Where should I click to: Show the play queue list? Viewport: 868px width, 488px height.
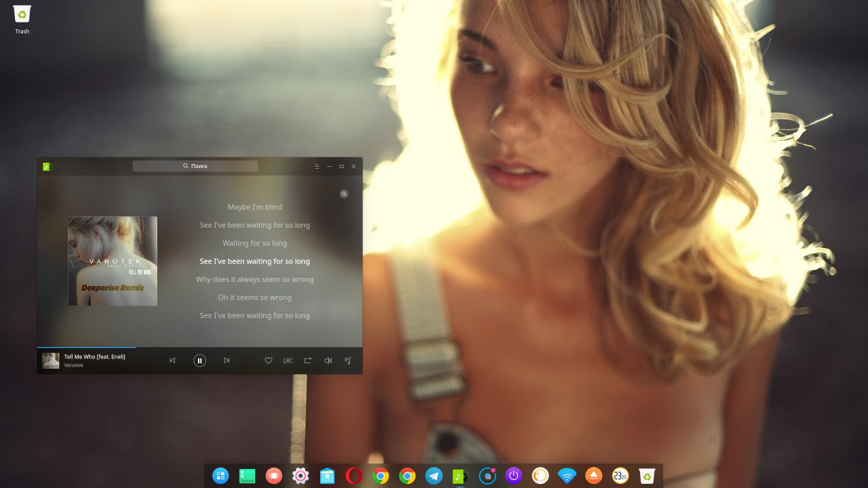pos(348,361)
